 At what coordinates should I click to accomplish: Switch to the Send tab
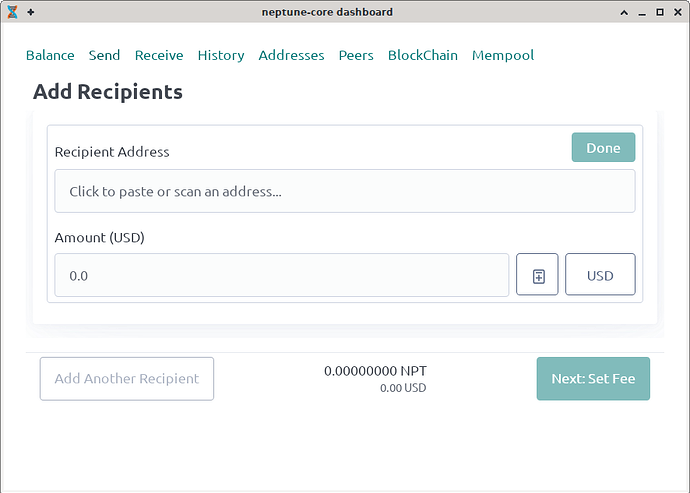(104, 56)
